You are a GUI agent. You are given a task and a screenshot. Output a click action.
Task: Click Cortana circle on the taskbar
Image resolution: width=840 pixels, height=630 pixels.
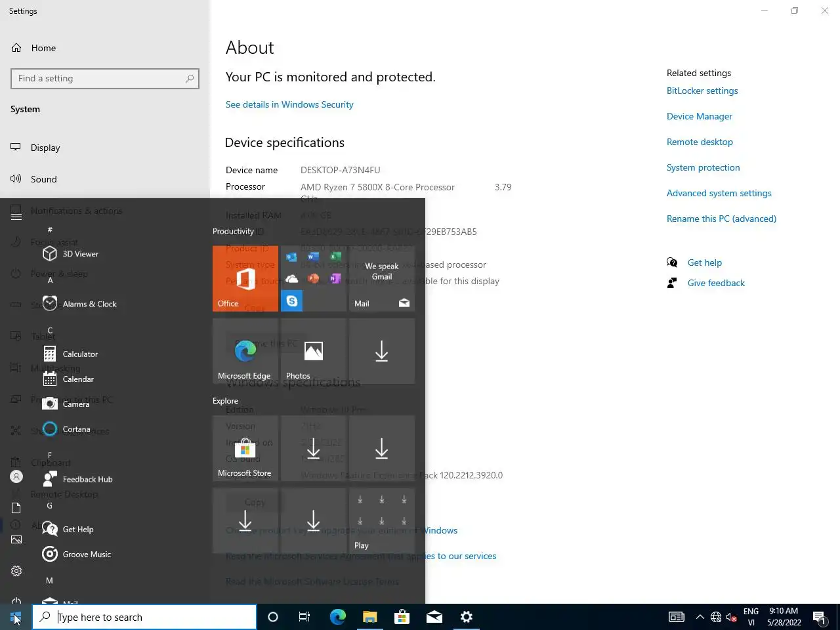click(x=273, y=617)
